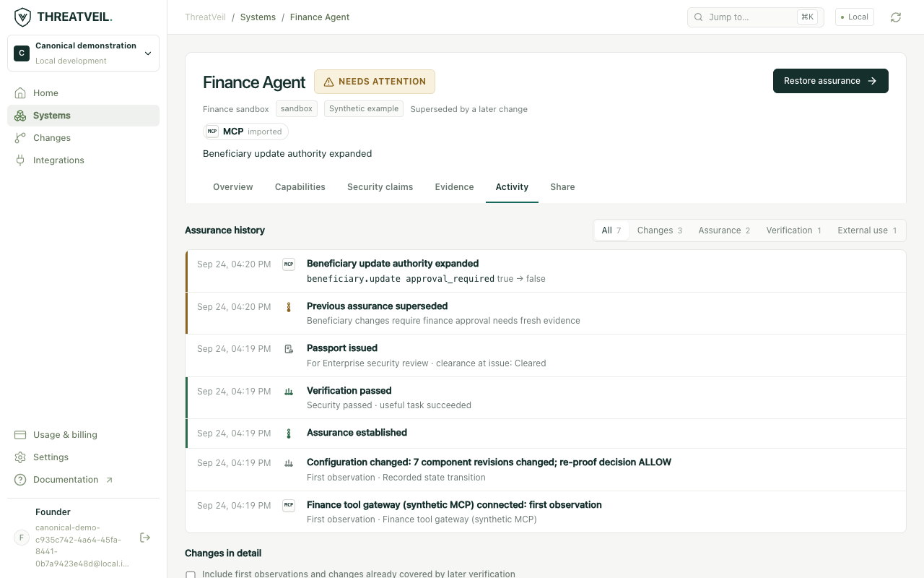Click the Restore assurance button
Screen dimensions: 924x578
[x=831, y=81]
